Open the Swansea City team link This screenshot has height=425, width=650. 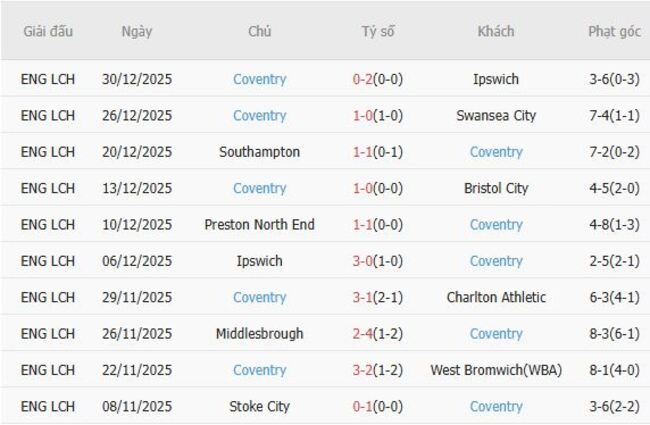[496, 116]
